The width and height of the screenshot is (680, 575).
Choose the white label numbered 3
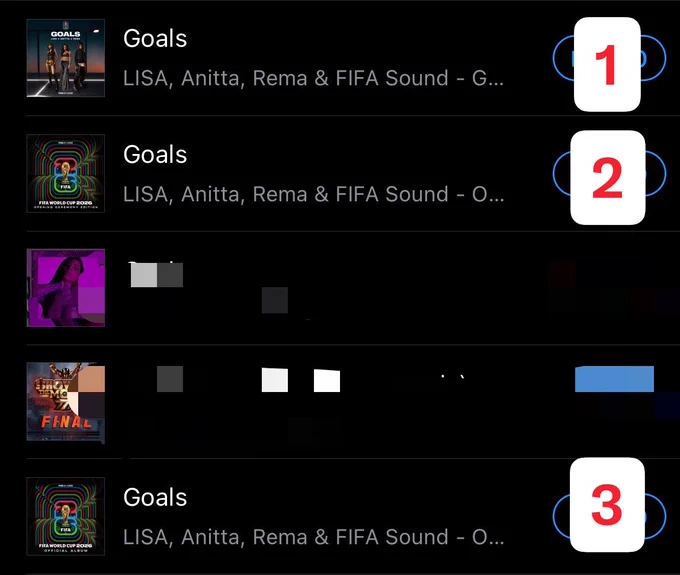click(607, 505)
